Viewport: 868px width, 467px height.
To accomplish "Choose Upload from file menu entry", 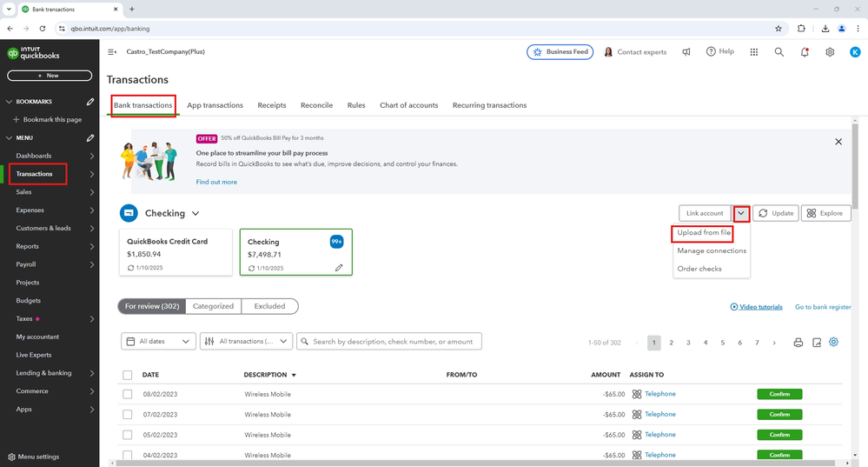I will [x=704, y=233].
